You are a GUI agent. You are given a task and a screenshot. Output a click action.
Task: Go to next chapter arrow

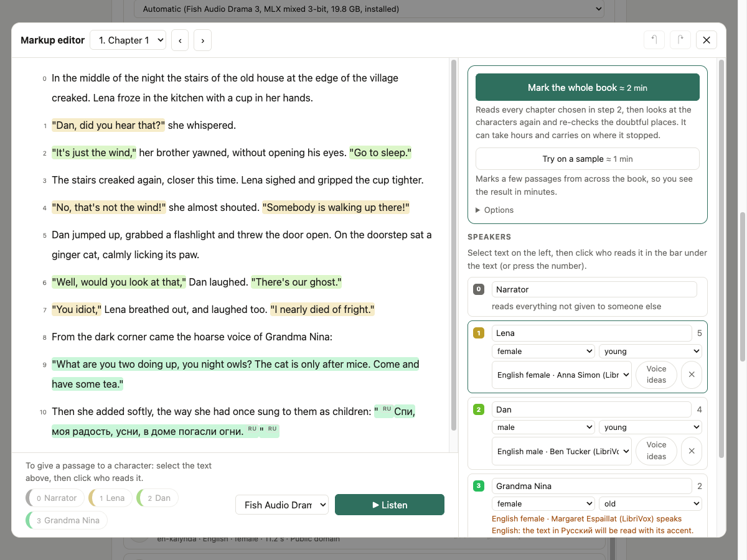[x=202, y=40]
